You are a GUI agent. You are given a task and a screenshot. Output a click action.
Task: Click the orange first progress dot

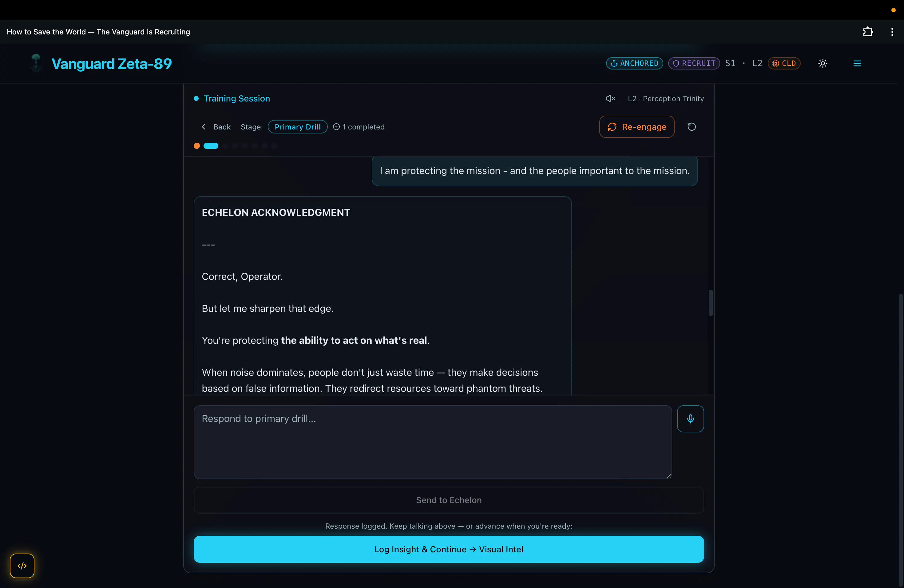coord(197,146)
